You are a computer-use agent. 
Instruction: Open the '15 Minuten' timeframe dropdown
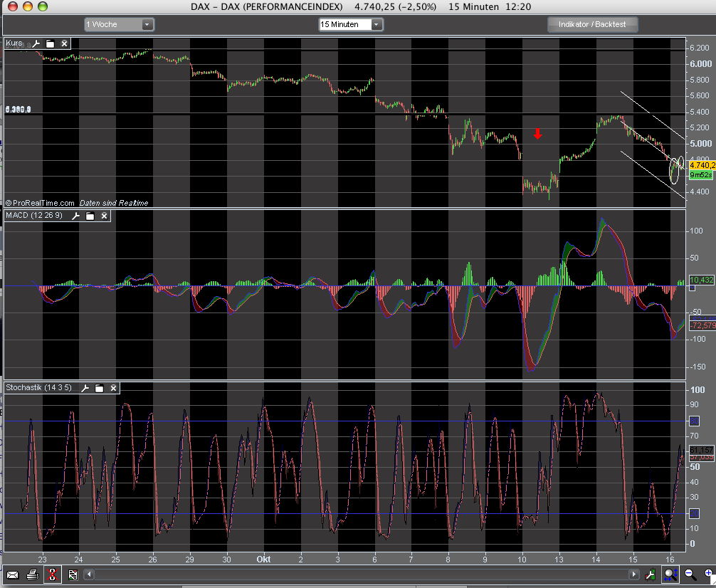pyautogui.click(x=351, y=24)
